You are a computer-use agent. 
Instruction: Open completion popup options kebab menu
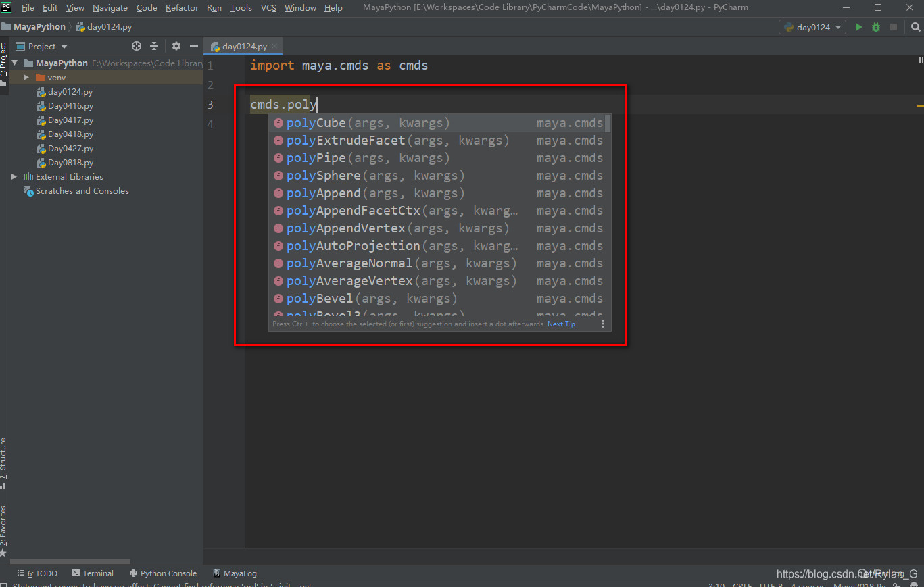pos(603,324)
